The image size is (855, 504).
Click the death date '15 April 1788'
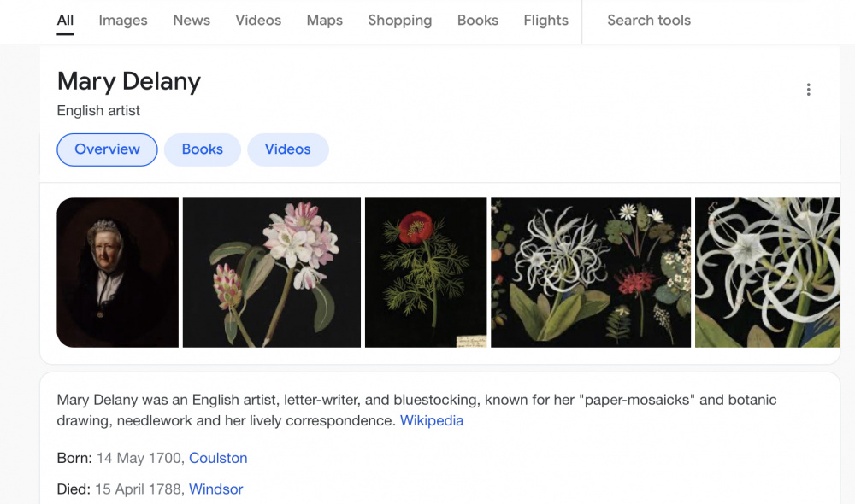[138, 489]
